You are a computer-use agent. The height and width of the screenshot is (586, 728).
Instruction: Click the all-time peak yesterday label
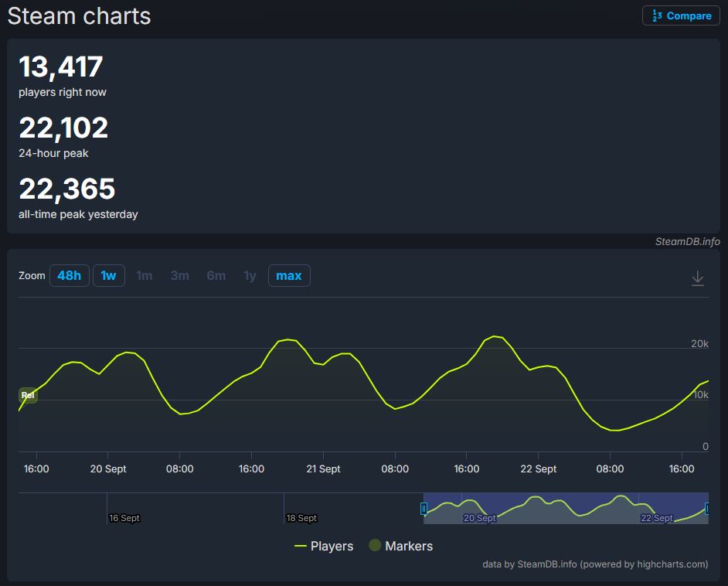click(78, 214)
